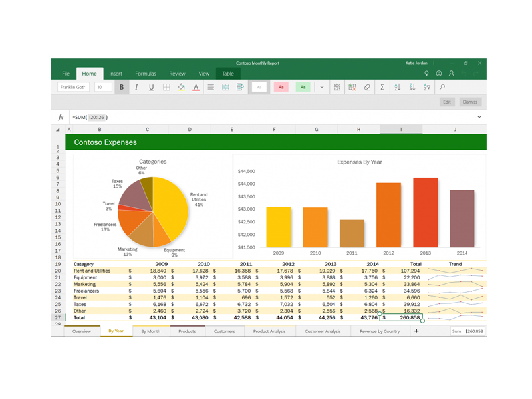Click the Sum $260,858 status box
532x399 pixels.
click(x=467, y=331)
